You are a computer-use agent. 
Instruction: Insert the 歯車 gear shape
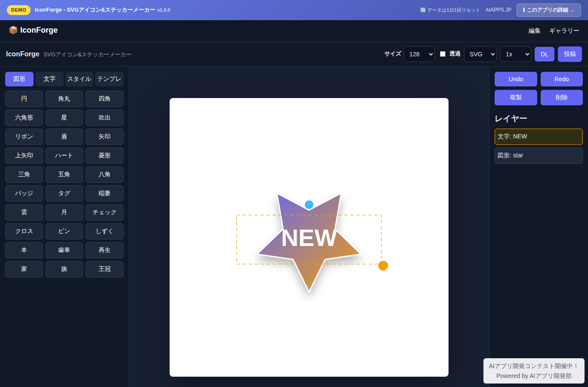(x=64, y=250)
